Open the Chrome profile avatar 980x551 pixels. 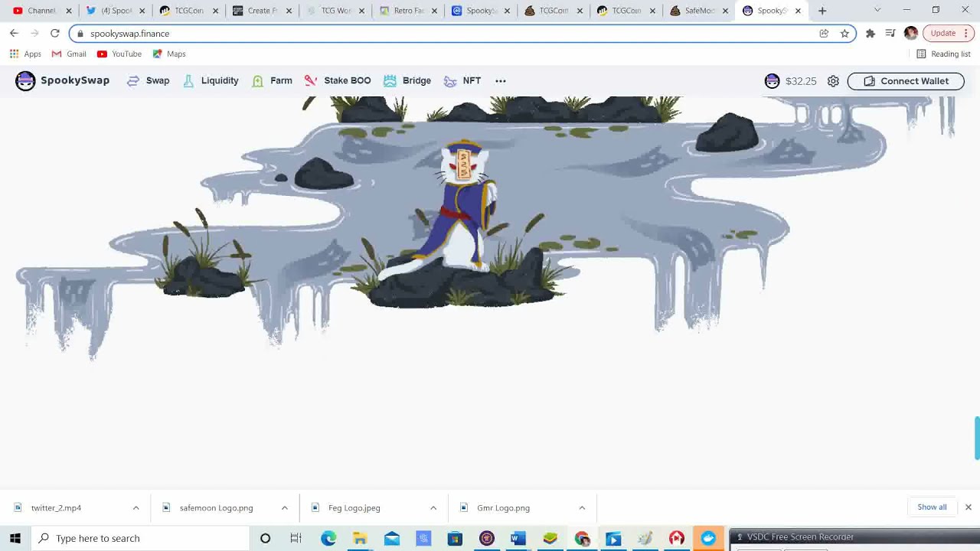click(x=910, y=34)
